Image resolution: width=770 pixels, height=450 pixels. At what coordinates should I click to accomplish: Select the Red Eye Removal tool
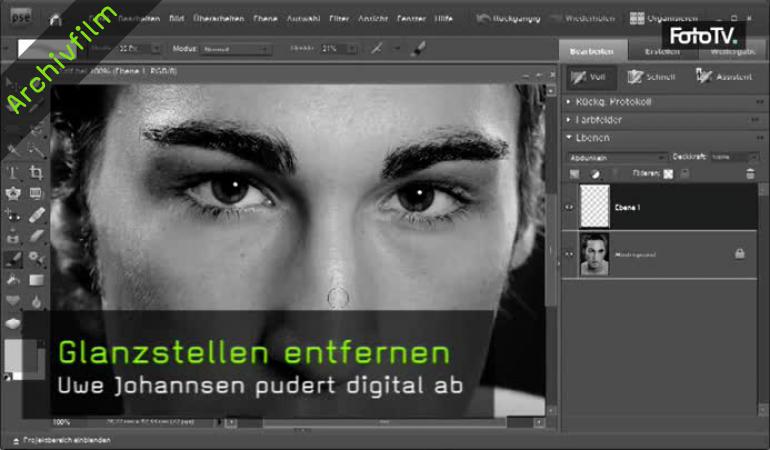pyautogui.click(x=12, y=215)
